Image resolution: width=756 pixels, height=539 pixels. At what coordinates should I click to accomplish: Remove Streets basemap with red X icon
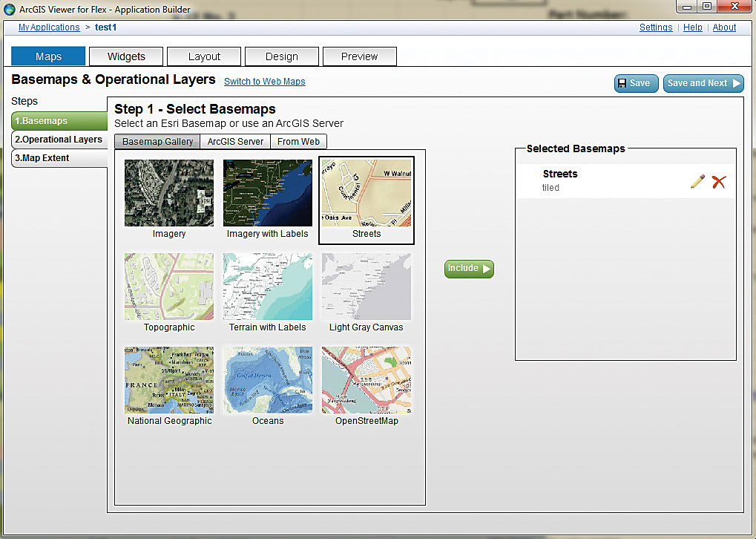(718, 181)
